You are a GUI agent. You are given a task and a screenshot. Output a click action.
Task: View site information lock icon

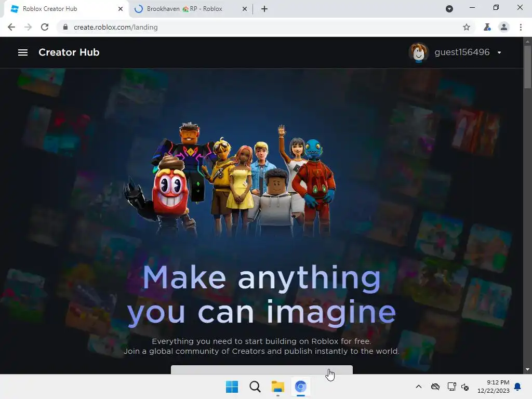pyautogui.click(x=65, y=27)
